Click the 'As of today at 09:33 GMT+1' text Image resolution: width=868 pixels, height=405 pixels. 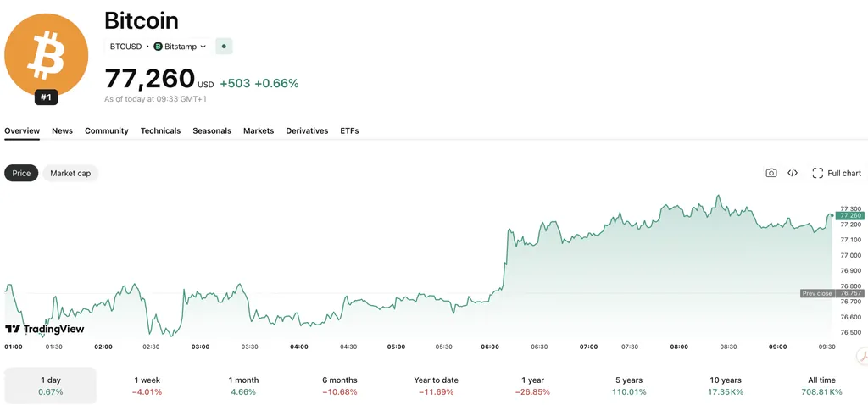click(x=156, y=99)
